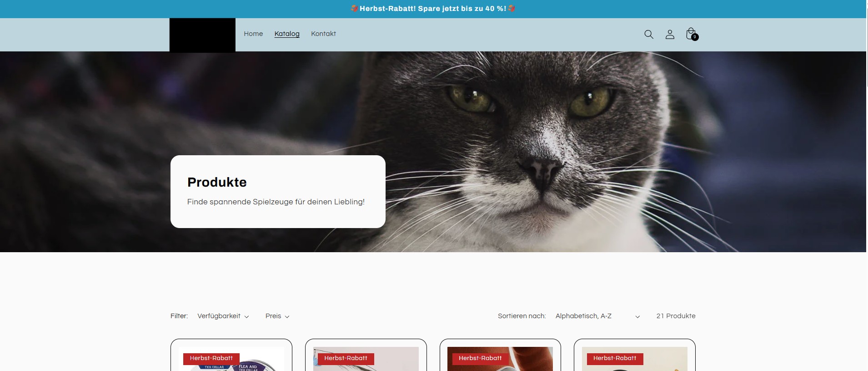
Task: Expand the Preis filter
Action: [277, 316]
